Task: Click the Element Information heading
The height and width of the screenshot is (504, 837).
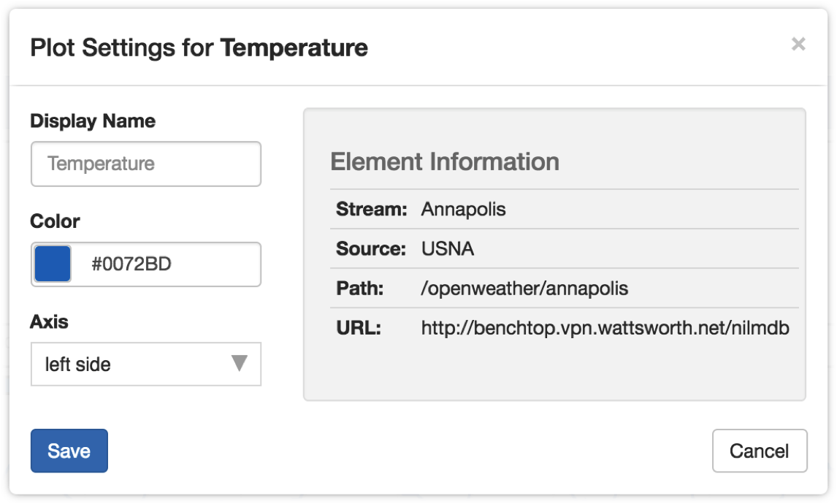Action: 445,161
